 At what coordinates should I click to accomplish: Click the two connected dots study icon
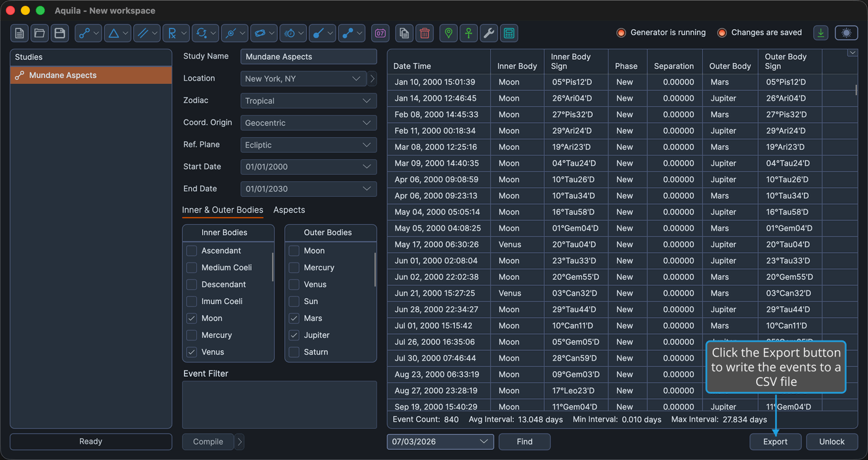(x=347, y=33)
